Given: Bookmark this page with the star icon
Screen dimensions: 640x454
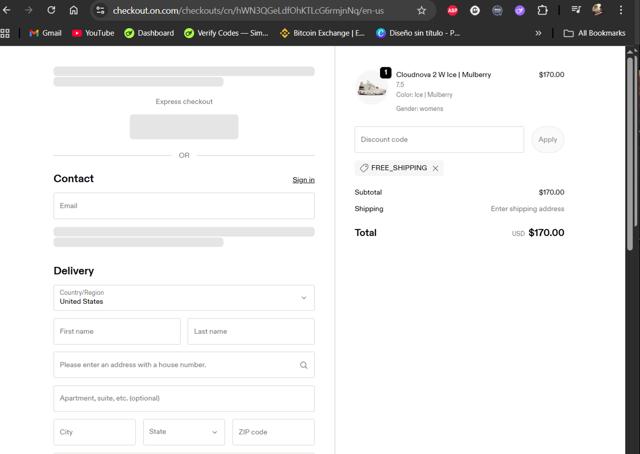Looking at the screenshot, I should point(422,11).
